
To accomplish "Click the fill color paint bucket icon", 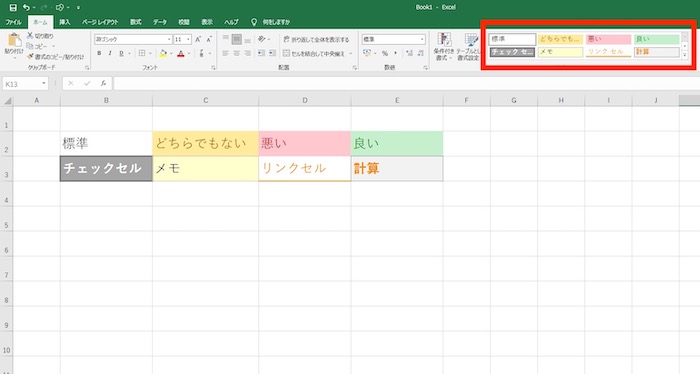I will (x=163, y=54).
